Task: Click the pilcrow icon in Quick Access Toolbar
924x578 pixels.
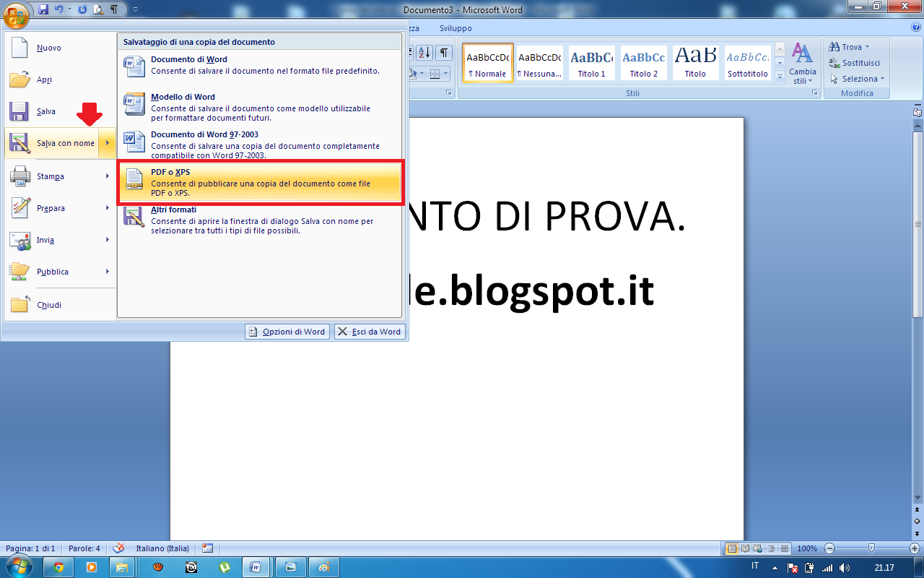Action: point(113,10)
